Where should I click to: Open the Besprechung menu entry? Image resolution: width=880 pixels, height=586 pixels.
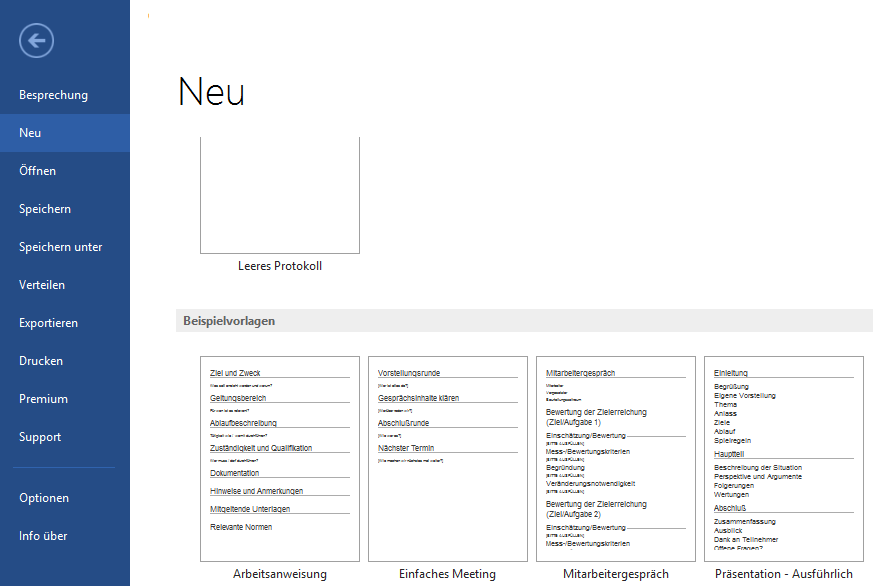click(x=53, y=95)
